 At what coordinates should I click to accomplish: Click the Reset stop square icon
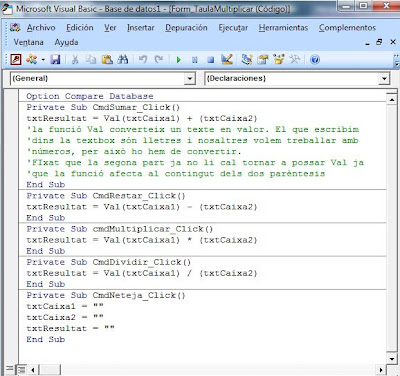[211, 60]
